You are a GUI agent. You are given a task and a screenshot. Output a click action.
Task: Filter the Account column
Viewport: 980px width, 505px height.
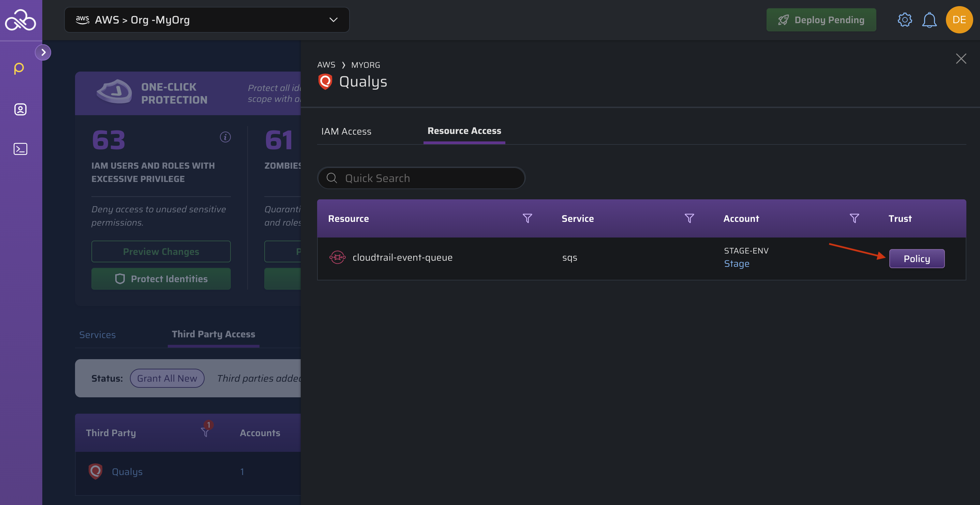(x=854, y=218)
